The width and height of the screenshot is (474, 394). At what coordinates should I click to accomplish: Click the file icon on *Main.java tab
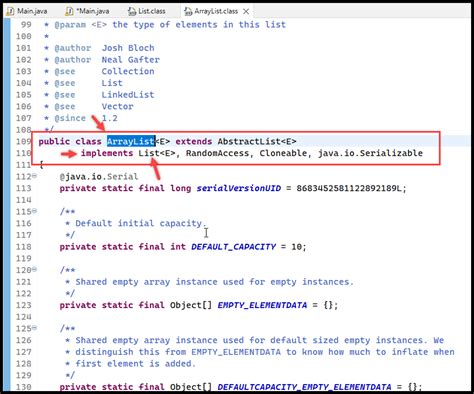69,11
